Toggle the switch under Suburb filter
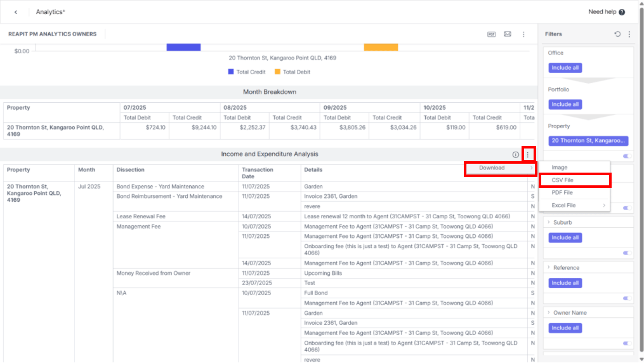The image size is (644, 363). tap(627, 253)
